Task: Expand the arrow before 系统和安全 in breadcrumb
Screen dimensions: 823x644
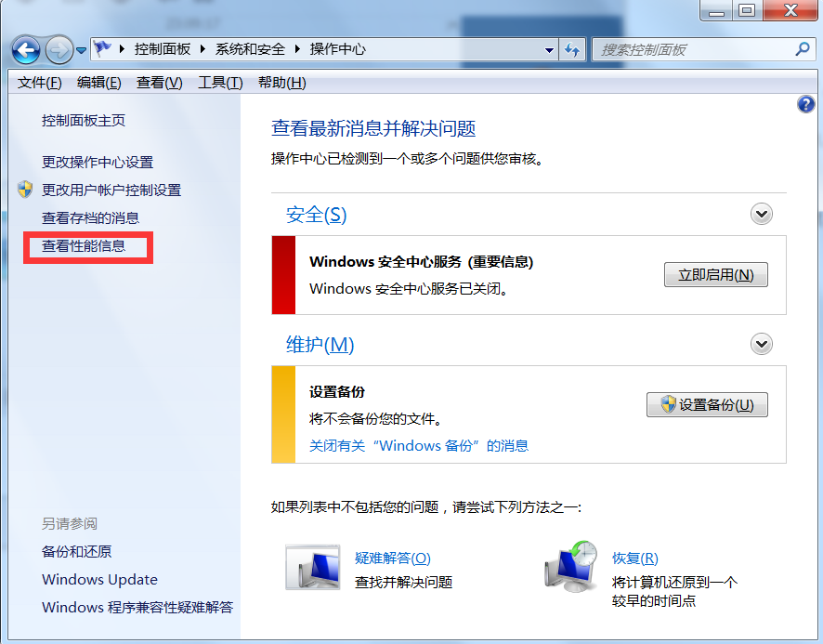Action: (x=203, y=49)
